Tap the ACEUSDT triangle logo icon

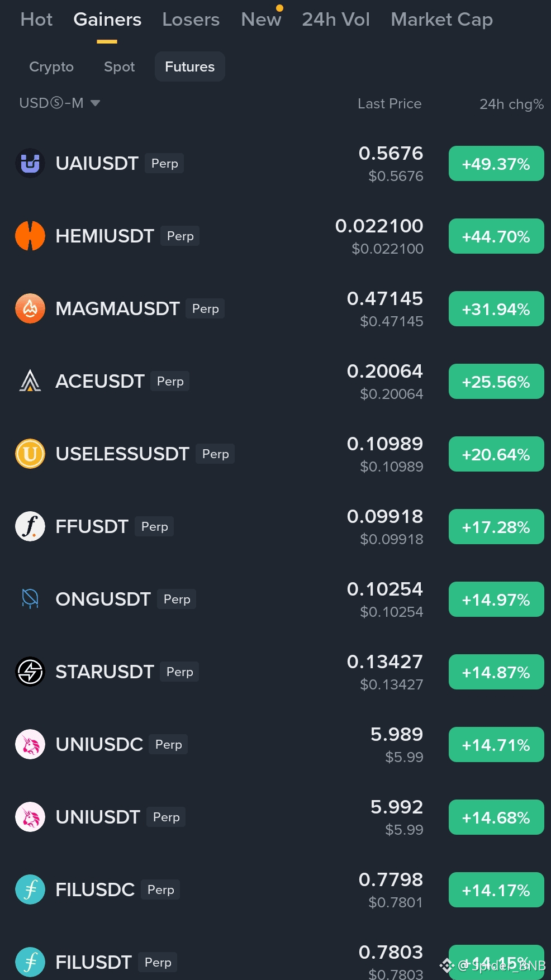coord(30,381)
